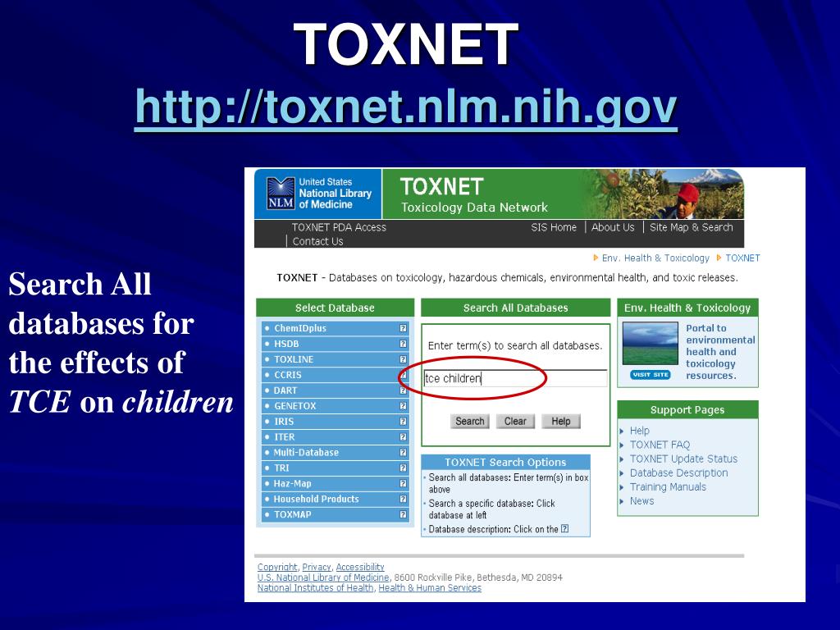
Task: Select the CCRIS database
Action: click(x=288, y=375)
